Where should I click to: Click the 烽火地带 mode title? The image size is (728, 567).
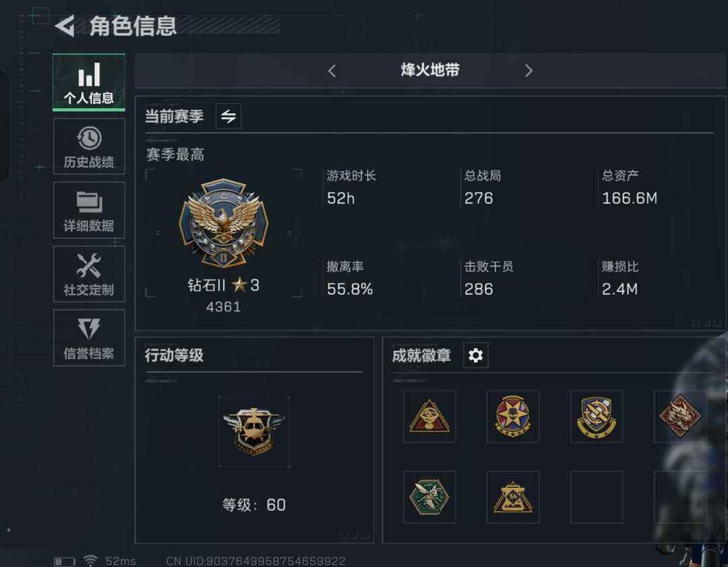(430, 70)
